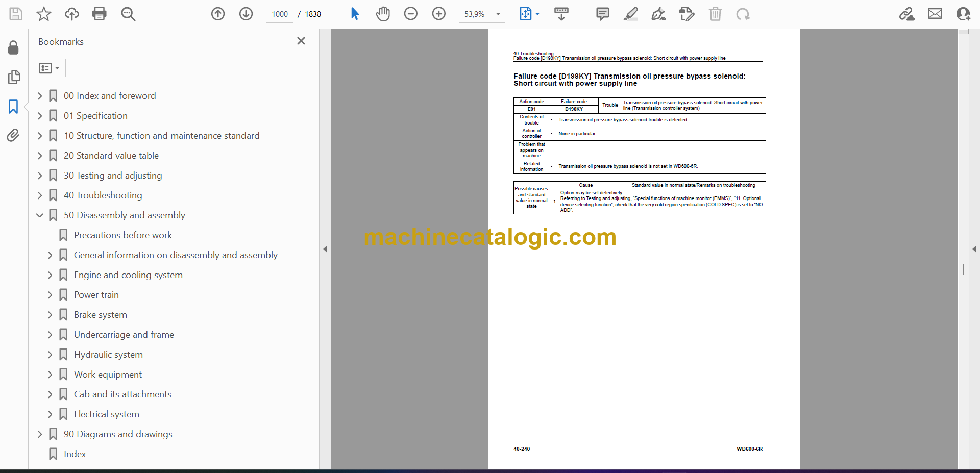Zoom out with minus button
Image resolution: width=980 pixels, height=473 pixels.
(x=411, y=14)
